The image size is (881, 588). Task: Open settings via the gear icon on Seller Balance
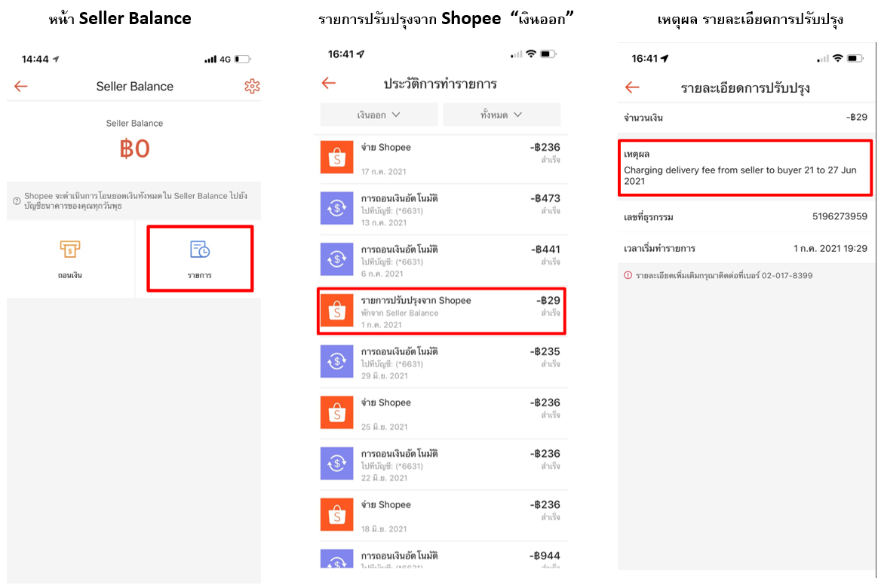(x=251, y=86)
